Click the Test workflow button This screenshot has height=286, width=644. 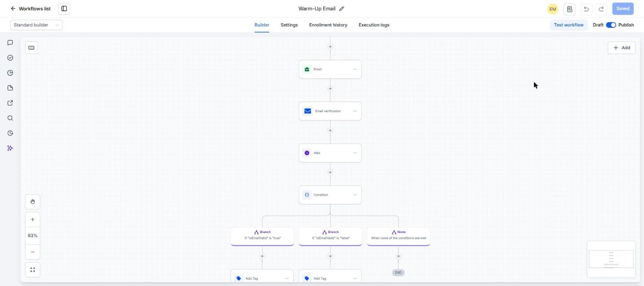coord(568,25)
